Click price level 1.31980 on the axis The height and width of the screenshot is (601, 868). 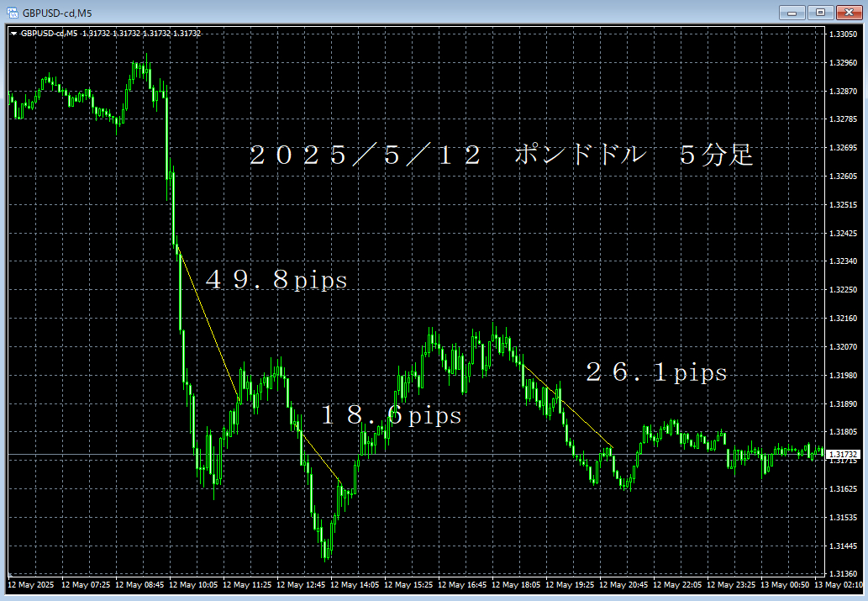pos(843,376)
